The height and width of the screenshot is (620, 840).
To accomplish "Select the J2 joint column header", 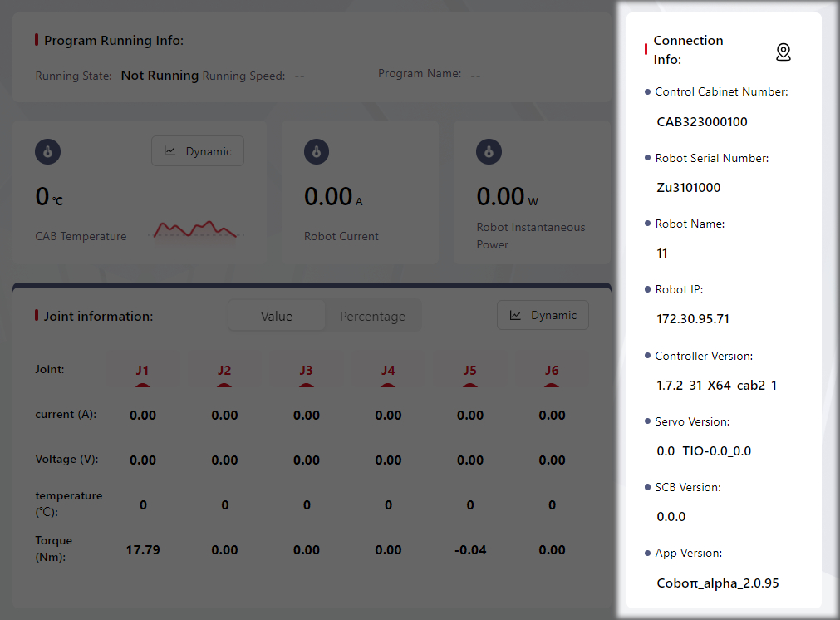I will (x=224, y=371).
